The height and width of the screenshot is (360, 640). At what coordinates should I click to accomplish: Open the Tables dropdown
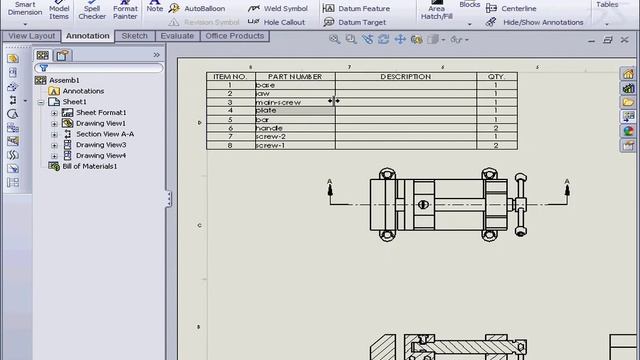607,24
